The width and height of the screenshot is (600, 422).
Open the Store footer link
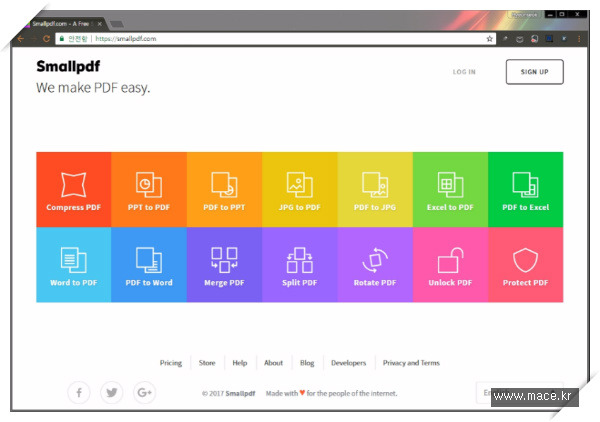click(207, 363)
